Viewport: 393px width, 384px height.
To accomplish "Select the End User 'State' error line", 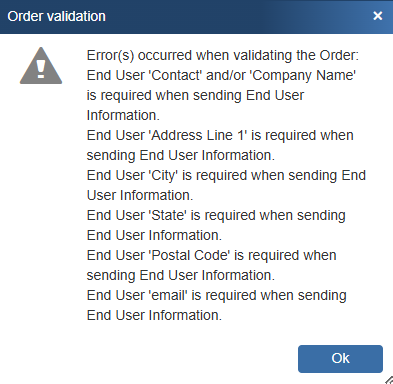I will pos(216,215).
